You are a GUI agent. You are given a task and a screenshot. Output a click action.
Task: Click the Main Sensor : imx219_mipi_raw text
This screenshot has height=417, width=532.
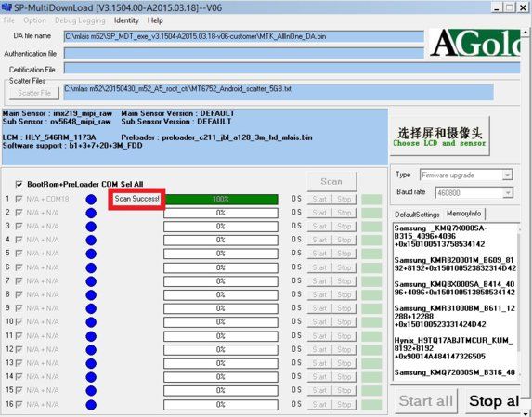[57, 113]
